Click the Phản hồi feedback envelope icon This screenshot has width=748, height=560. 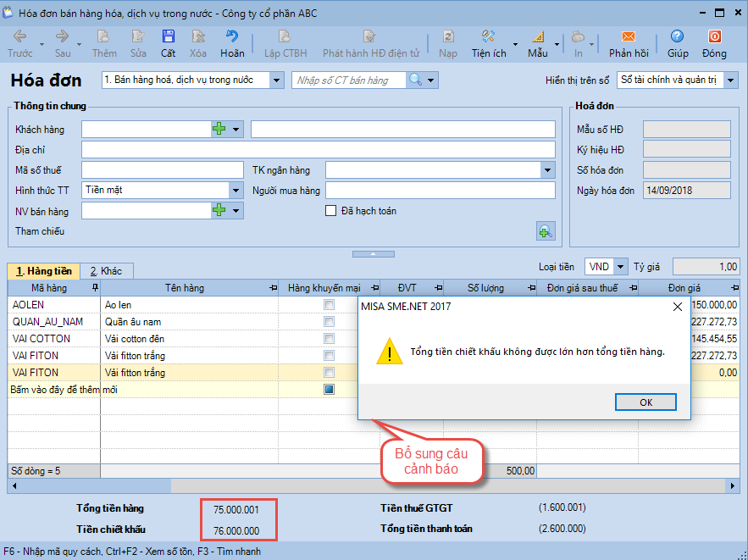tap(628, 37)
